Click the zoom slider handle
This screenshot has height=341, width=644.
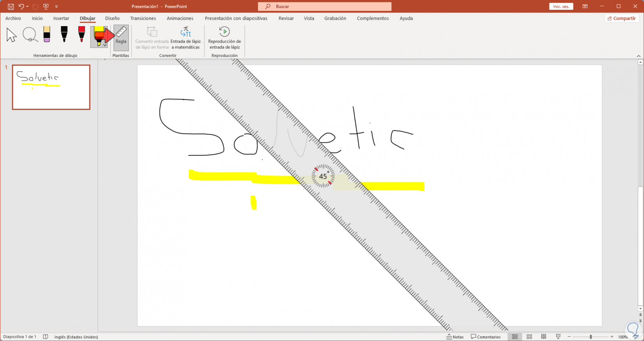click(x=591, y=337)
